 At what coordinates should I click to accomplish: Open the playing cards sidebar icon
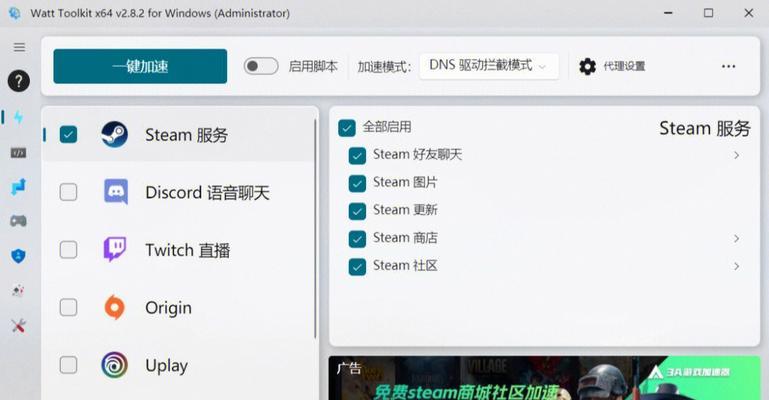(19, 291)
